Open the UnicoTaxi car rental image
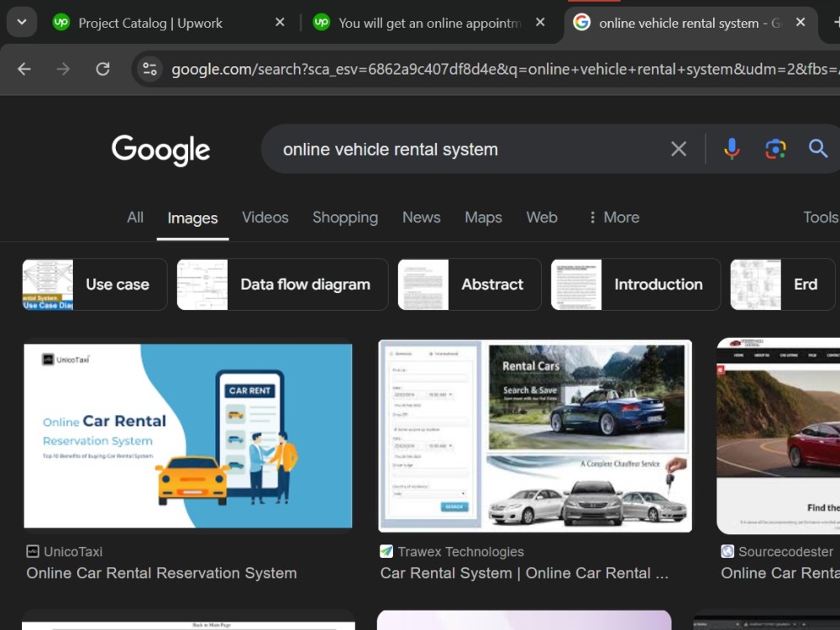This screenshot has width=840, height=630. coord(188,436)
